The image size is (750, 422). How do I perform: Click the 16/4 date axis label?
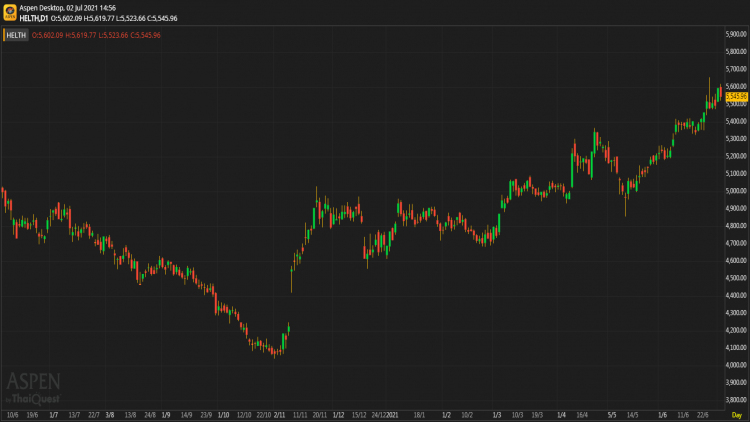(582, 415)
